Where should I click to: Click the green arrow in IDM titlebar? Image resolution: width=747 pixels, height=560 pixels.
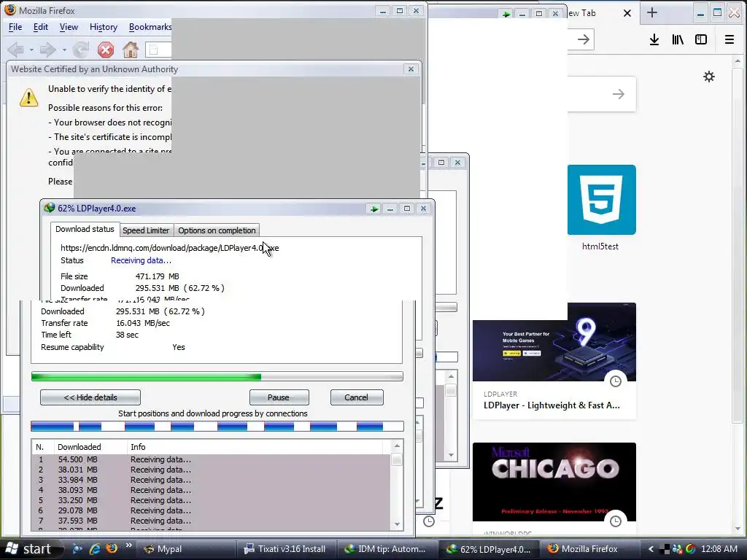tap(374, 209)
